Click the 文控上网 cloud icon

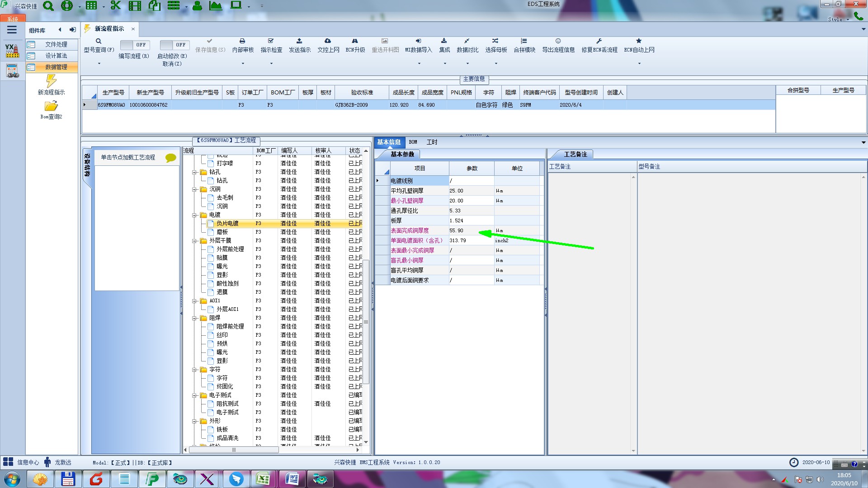328,41
